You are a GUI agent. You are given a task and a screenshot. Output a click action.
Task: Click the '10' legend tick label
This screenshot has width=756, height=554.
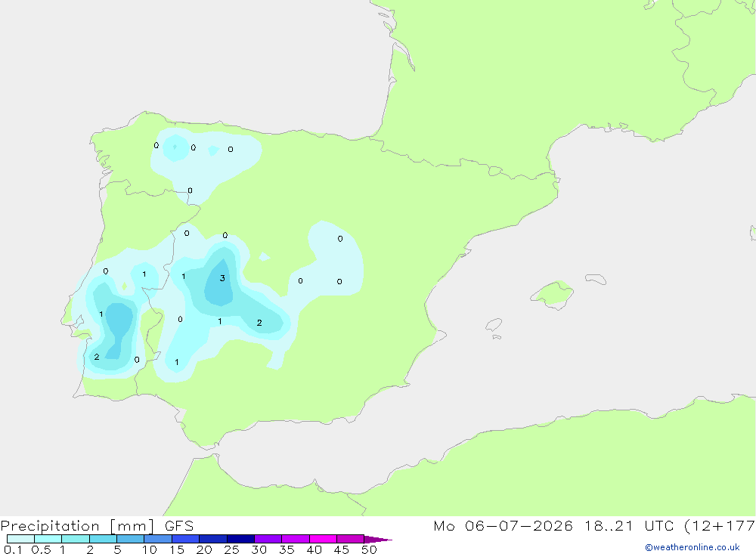pos(150,549)
